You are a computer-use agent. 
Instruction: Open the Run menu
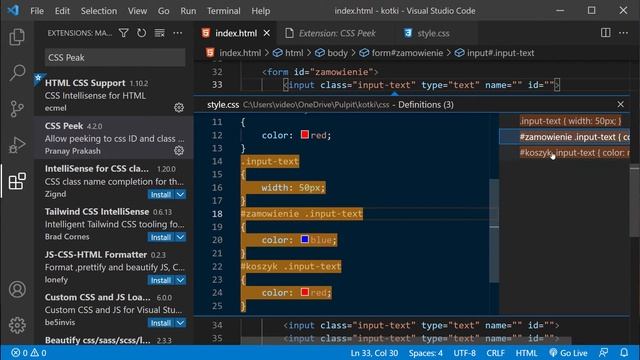click(188, 11)
